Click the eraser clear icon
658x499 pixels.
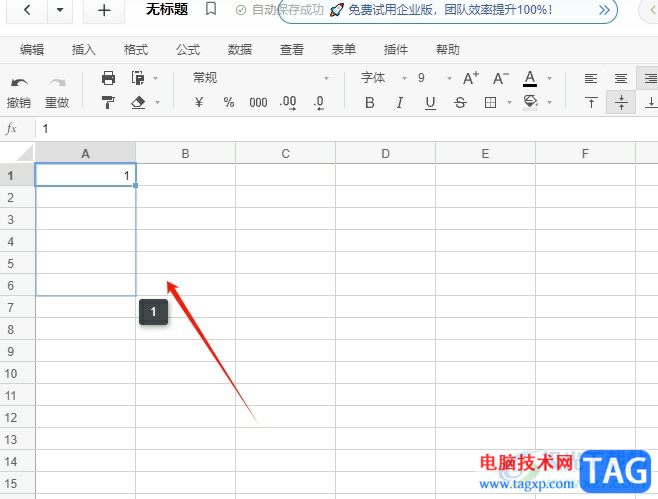click(x=138, y=102)
